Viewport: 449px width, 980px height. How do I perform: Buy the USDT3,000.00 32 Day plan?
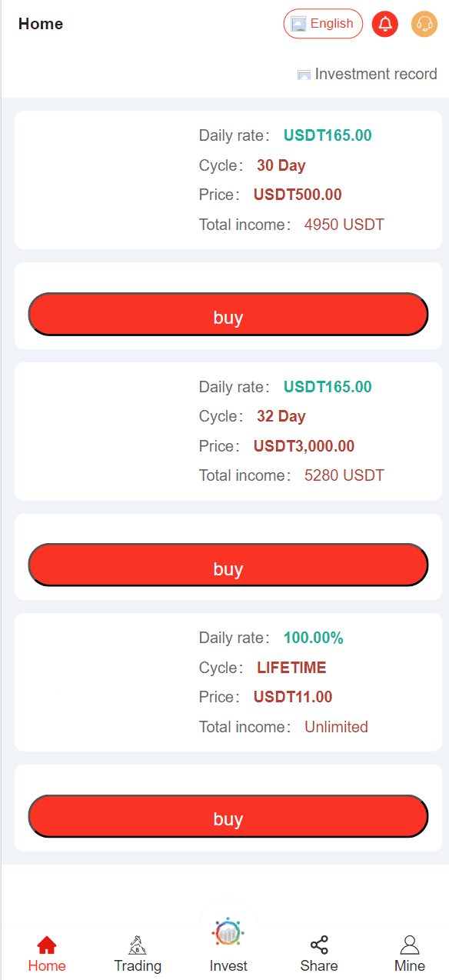coord(228,565)
